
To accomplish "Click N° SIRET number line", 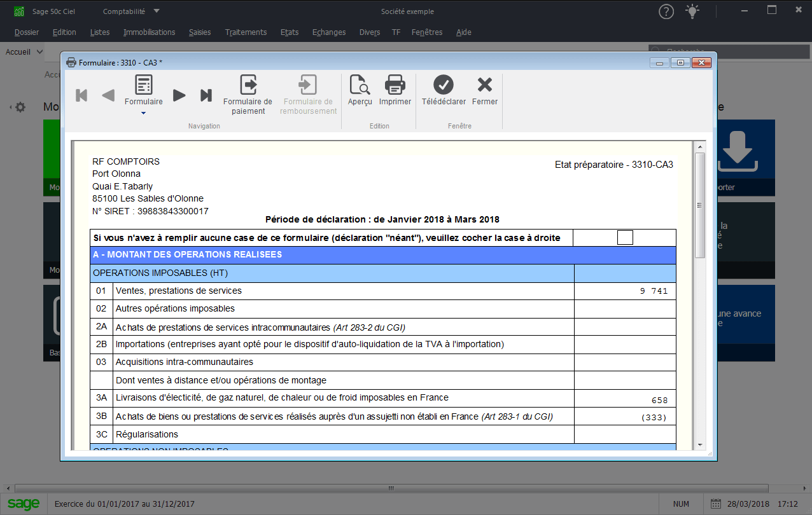I will 150,211.
